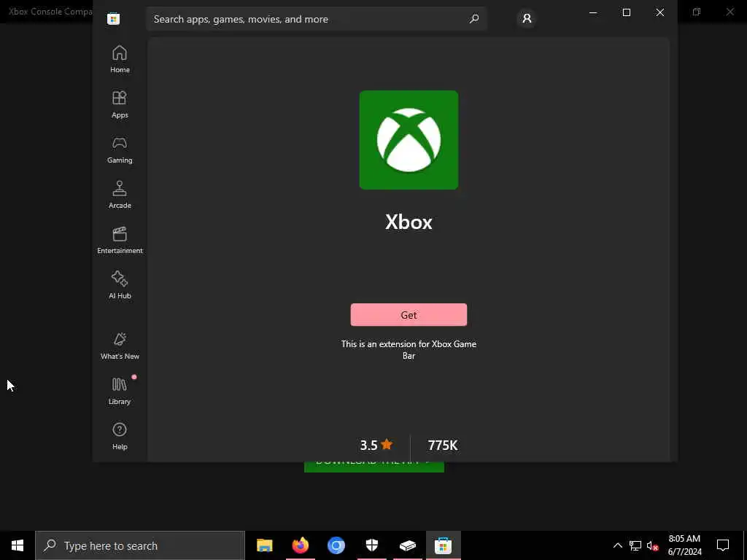The height and width of the screenshot is (560, 747).
Task: Click the 775K ratings count
Action: pos(443,446)
